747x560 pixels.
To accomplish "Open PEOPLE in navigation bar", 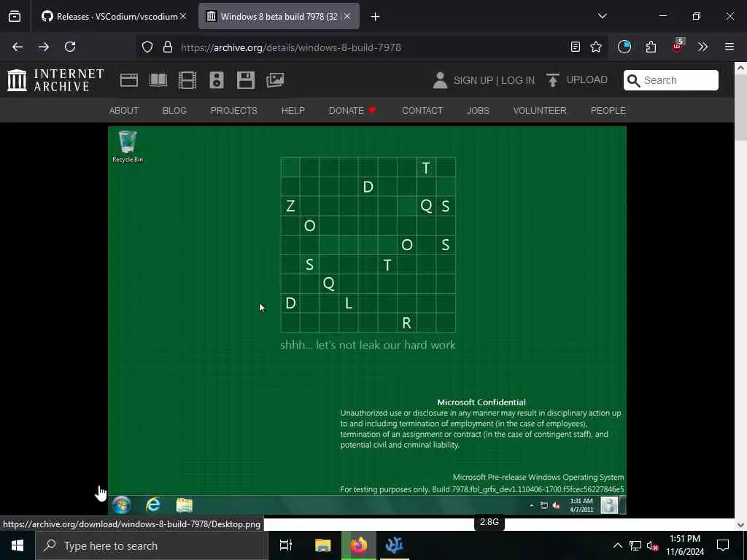I will [608, 111].
